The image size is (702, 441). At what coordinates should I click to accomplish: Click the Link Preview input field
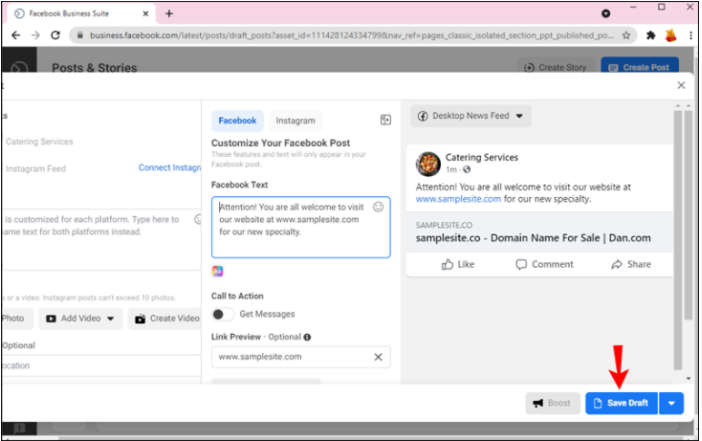pyautogui.click(x=300, y=357)
